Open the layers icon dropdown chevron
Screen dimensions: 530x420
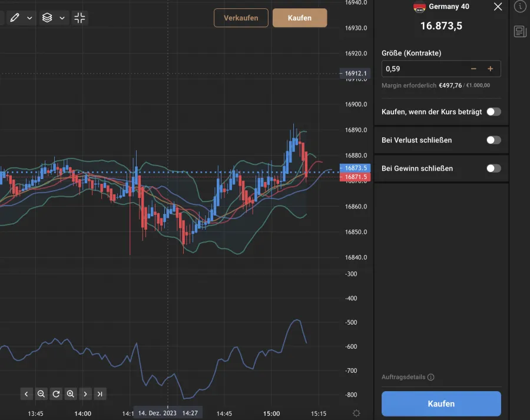(x=61, y=18)
